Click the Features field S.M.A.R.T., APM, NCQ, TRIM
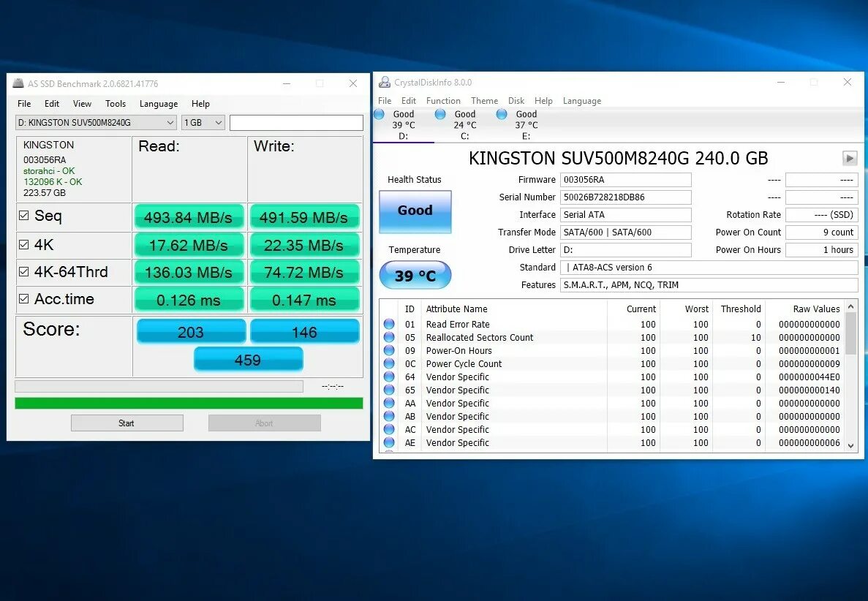This screenshot has height=601, width=868. click(x=709, y=285)
